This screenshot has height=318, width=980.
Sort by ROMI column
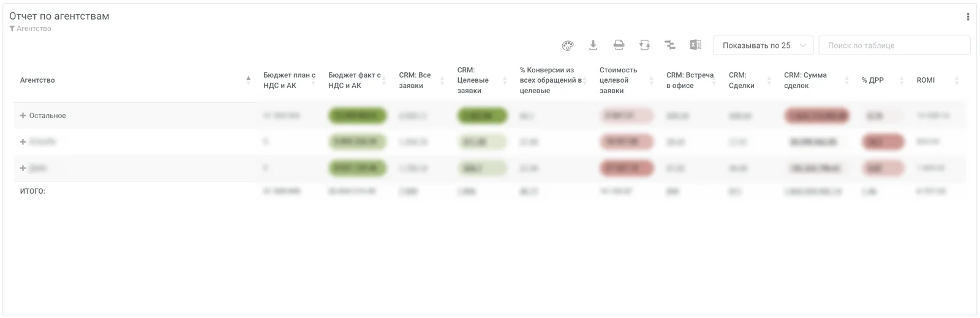(925, 80)
